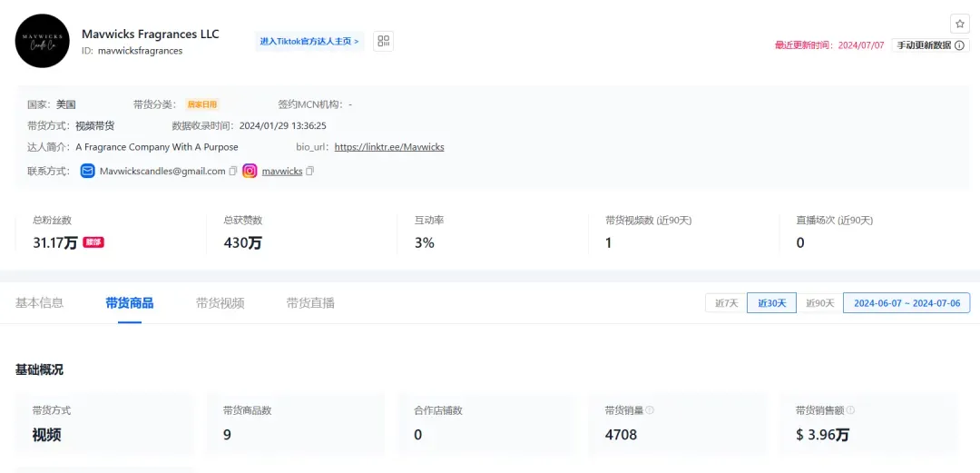Click the Mavwickscandles@gmail.com email text
Screen dimensions: 980x473
pyautogui.click(x=162, y=171)
